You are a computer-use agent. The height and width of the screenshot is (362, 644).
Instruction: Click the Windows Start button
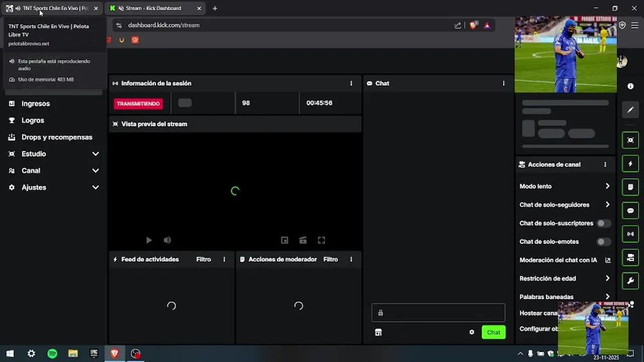[10, 353]
